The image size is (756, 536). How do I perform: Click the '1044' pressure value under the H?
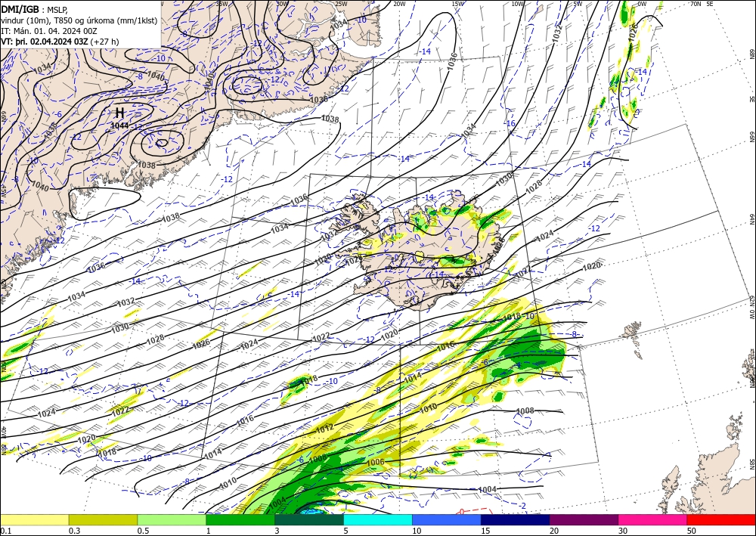(119, 125)
